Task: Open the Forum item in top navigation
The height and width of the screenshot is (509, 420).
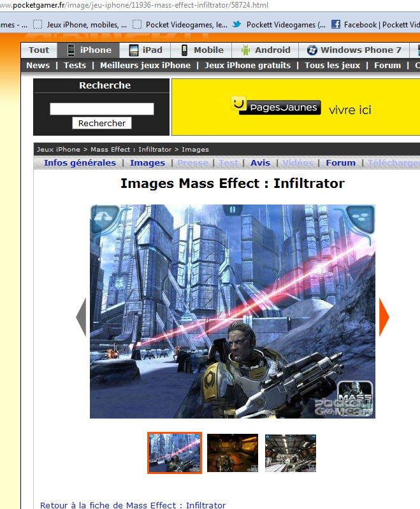Action: tap(387, 65)
